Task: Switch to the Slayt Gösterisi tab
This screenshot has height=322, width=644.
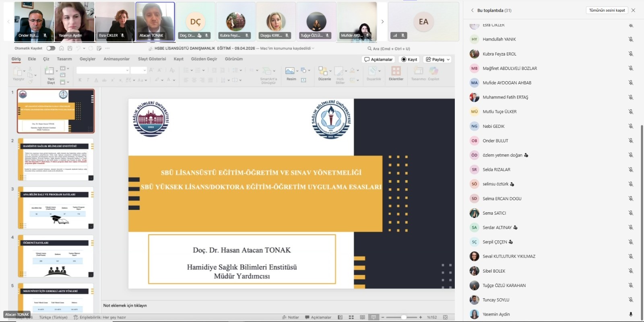Action: pyautogui.click(x=152, y=59)
